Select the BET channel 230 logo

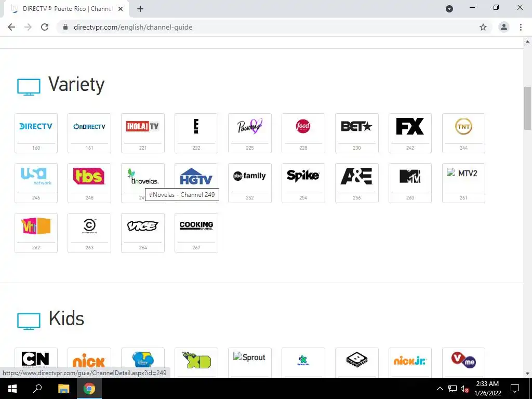pyautogui.click(x=356, y=127)
